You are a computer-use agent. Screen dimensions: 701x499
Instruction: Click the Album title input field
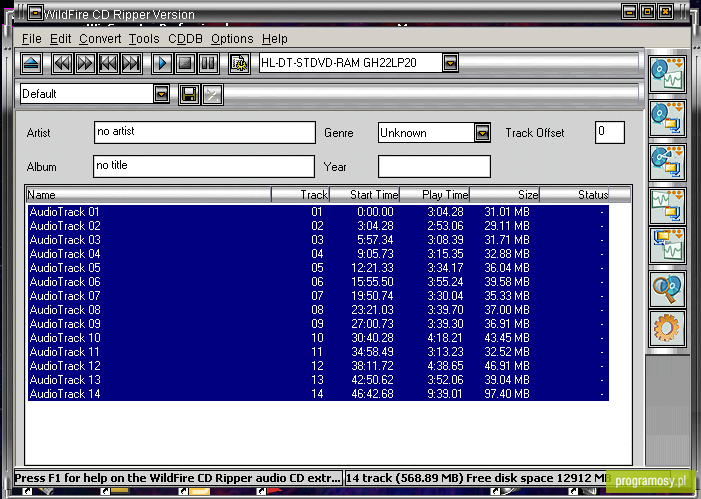point(204,166)
